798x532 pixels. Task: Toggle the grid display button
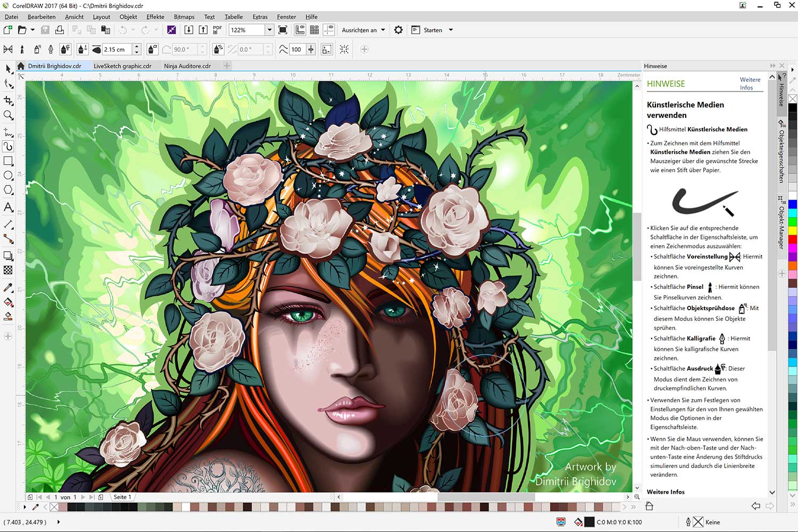[x=314, y=30]
